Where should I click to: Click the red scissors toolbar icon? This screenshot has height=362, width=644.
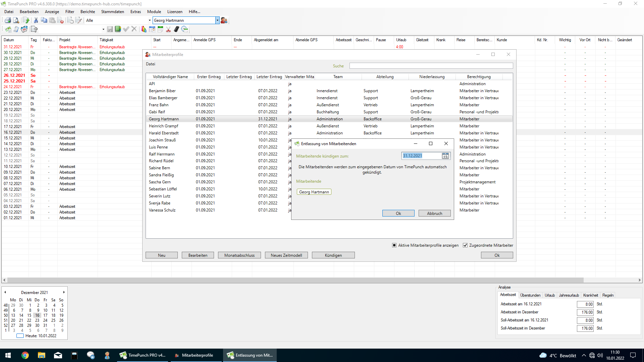(168, 29)
